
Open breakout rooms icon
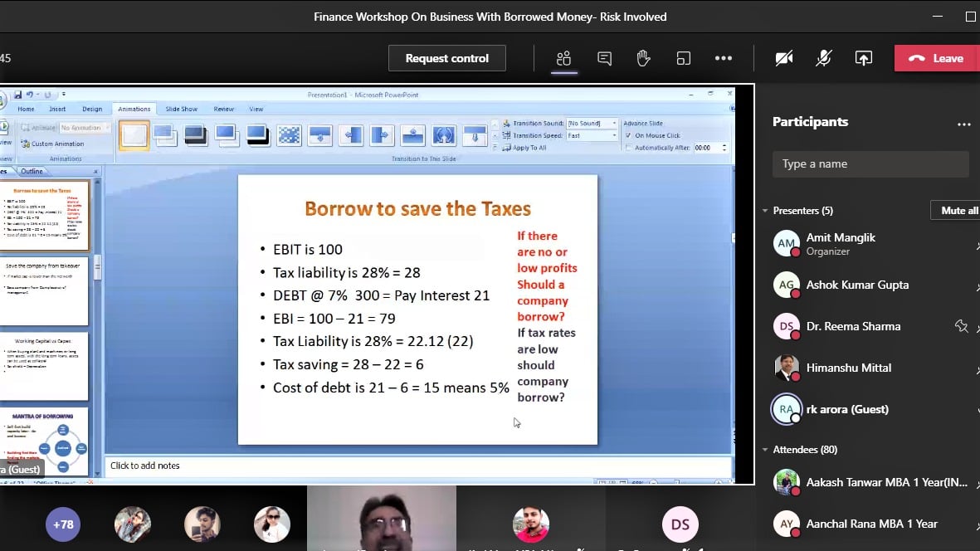(x=683, y=58)
